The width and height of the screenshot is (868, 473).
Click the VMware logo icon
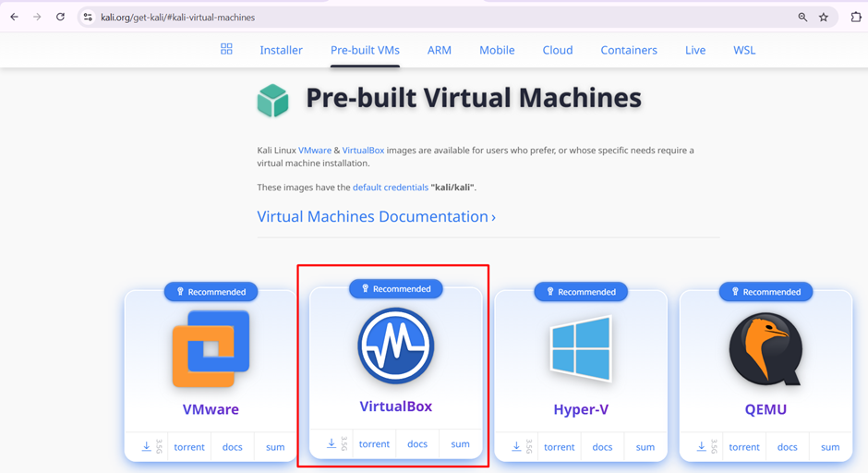click(x=211, y=349)
